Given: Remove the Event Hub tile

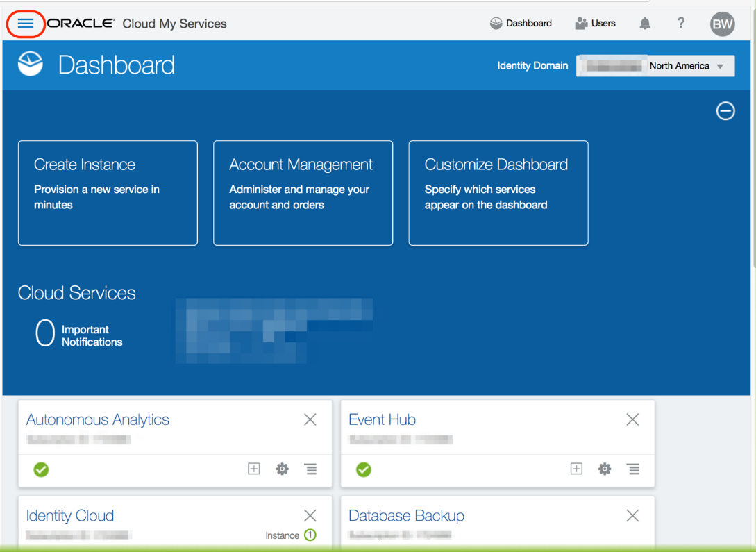Looking at the screenshot, I should click(632, 419).
